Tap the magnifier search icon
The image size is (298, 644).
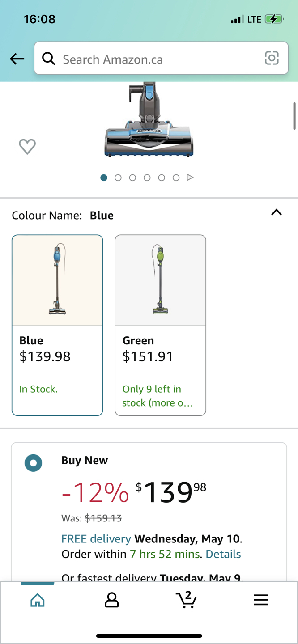pos(48,58)
